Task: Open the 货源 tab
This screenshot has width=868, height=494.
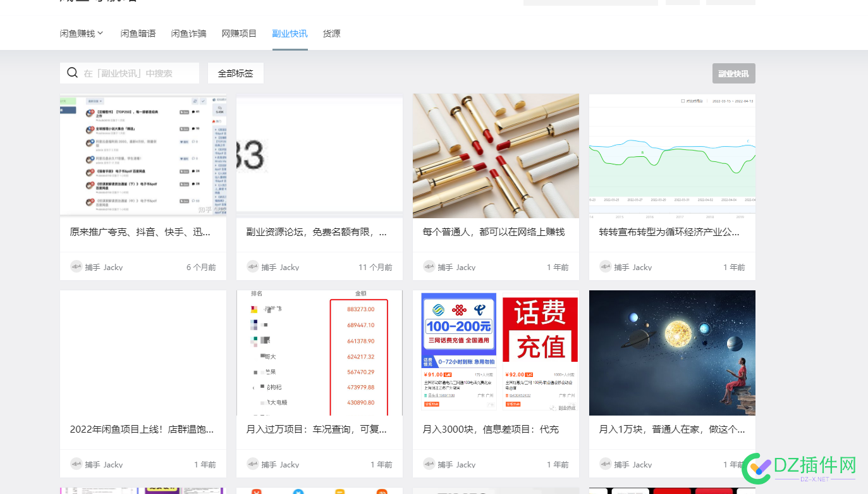Action: click(x=331, y=34)
